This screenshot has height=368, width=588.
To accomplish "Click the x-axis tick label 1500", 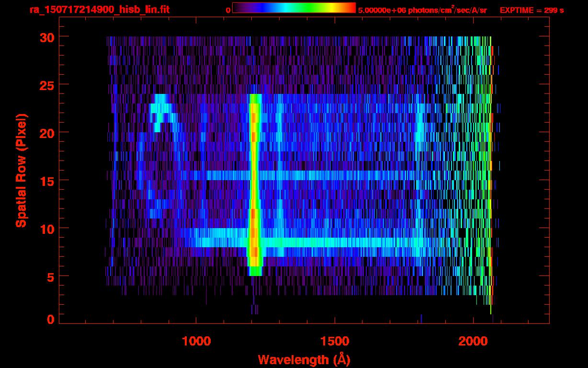I will (x=334, y=341).
